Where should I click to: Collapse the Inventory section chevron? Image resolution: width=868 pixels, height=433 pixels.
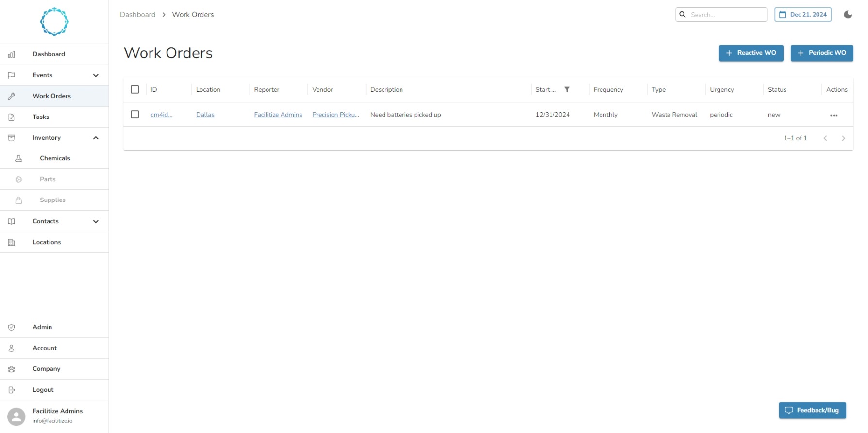pos(96,138)
